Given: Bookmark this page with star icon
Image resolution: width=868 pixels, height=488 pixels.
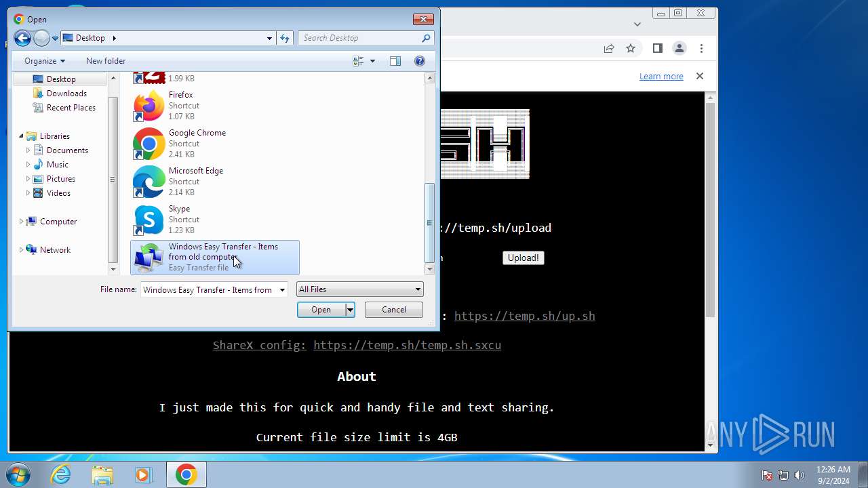Looking at the screenshot, I should click(x=631, y=48).
